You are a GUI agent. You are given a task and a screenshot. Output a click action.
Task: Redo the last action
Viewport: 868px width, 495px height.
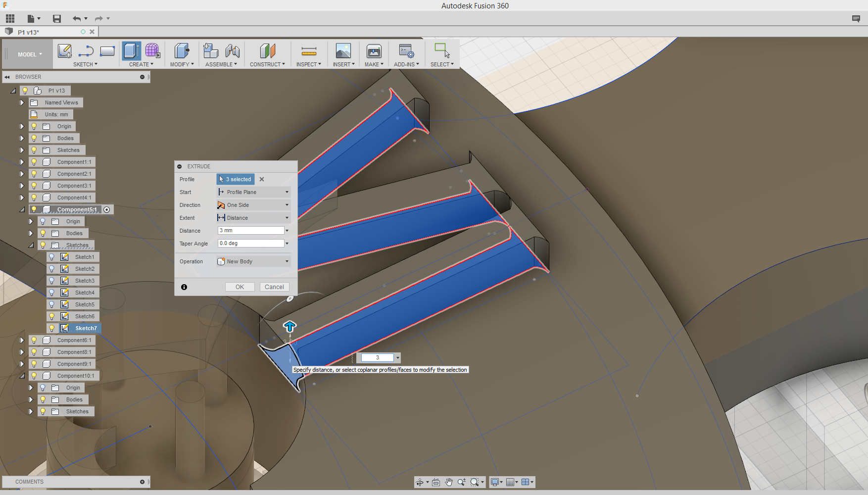(98, 19)
